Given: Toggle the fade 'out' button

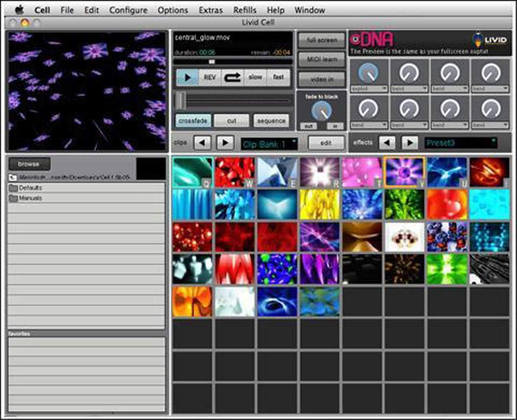Looking at the screenshot, I should 308,126.
